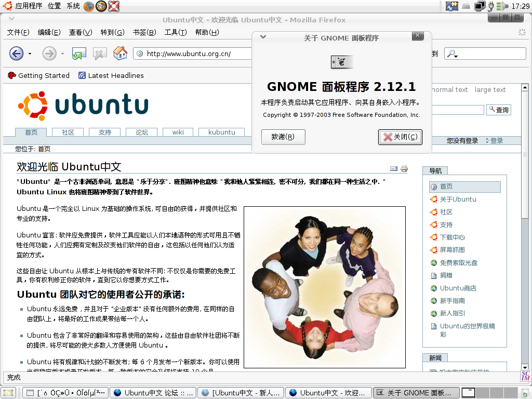This screenshot has width=532, height=399.
Task: Go back with the Firefox Back arrow
Action: tap(16, 54)
